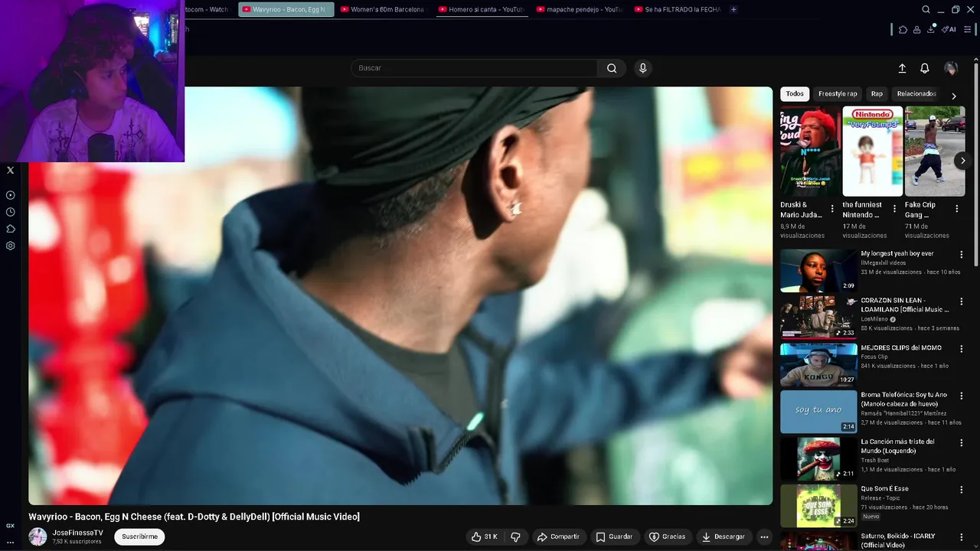Open options for 'Broma Telefónica' video
Screen dimensions: 980x551
pos(962,396)
